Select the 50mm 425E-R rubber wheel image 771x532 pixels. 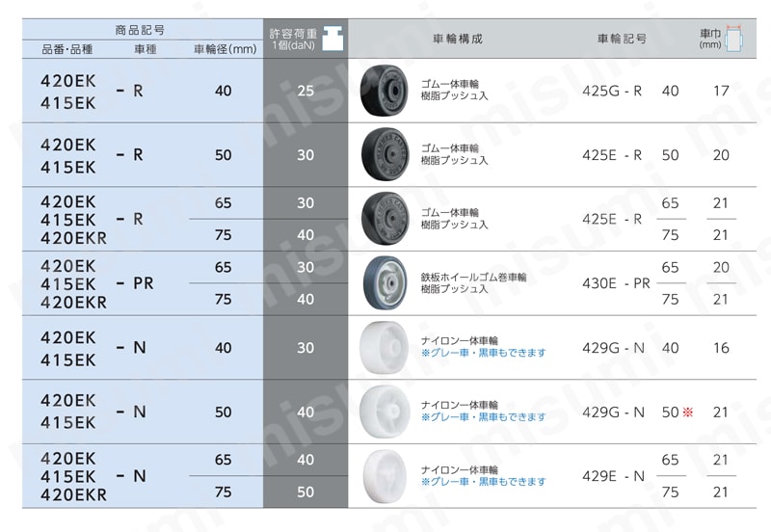(x=385, y=155)
